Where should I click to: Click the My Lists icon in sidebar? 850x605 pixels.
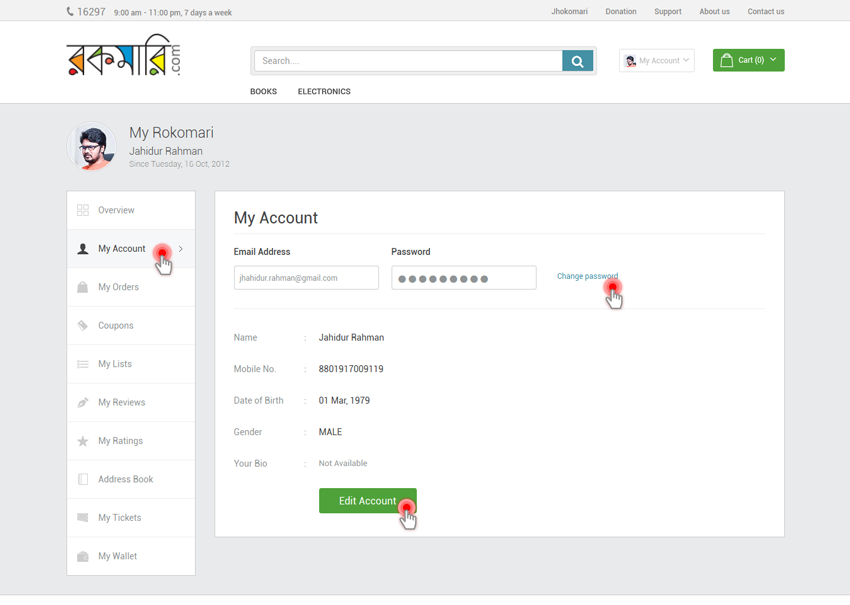pyautogui.click(x=83, y=364)
